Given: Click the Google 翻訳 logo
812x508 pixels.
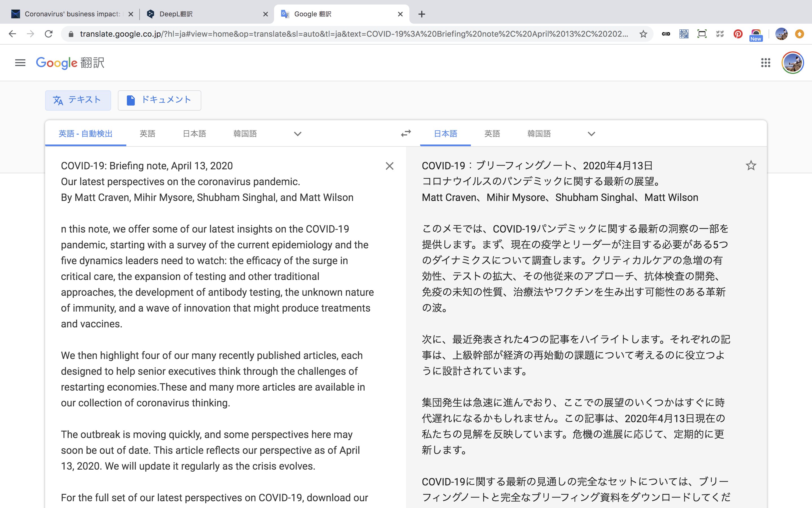Looking at the screenshot, I should (70, 63).
